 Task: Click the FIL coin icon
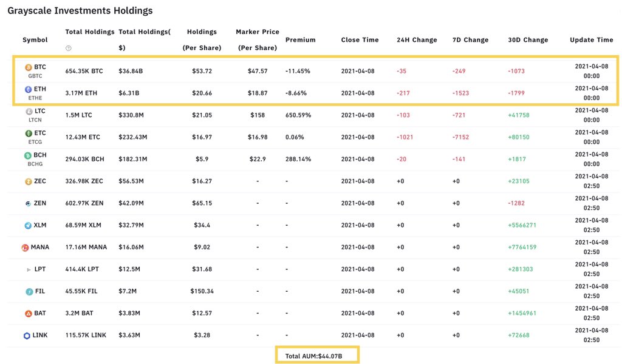(29, 292)
